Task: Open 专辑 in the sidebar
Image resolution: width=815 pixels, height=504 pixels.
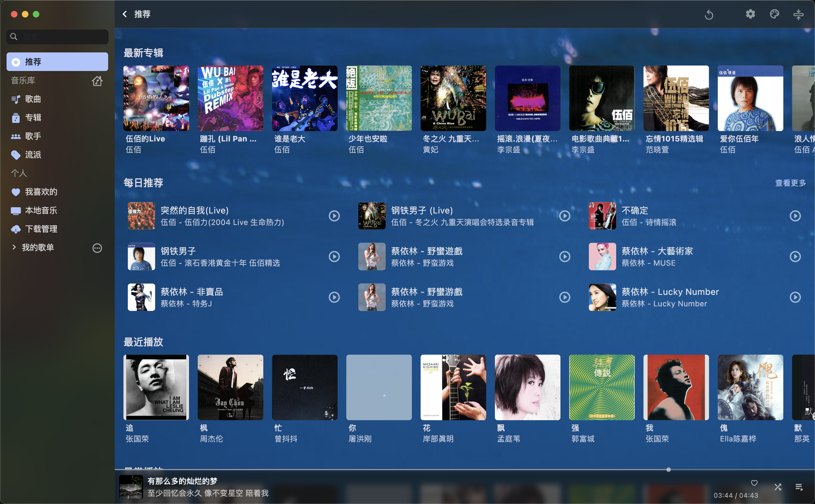Action: point(57,117)
